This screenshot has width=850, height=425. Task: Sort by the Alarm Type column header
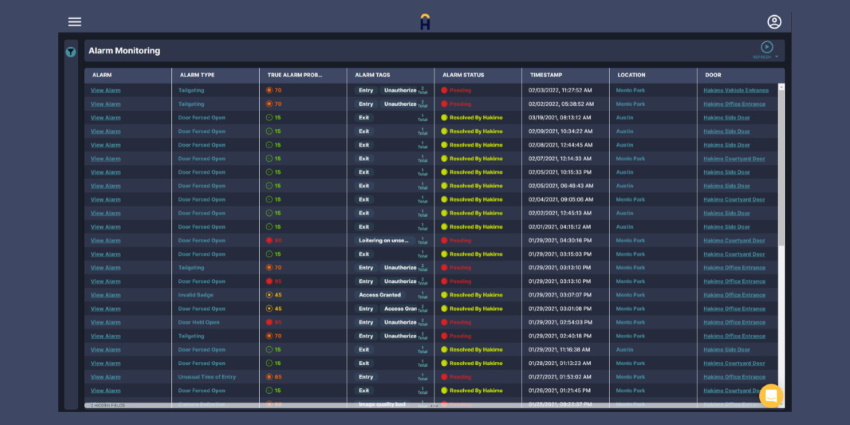(x=196, y=75)
